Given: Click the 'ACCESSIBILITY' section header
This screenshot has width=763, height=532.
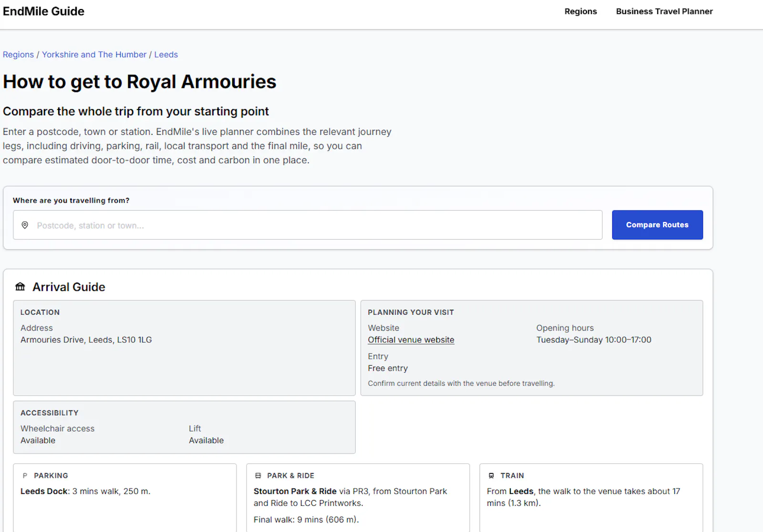Looking at the screenshot, I should coord(50,413).
